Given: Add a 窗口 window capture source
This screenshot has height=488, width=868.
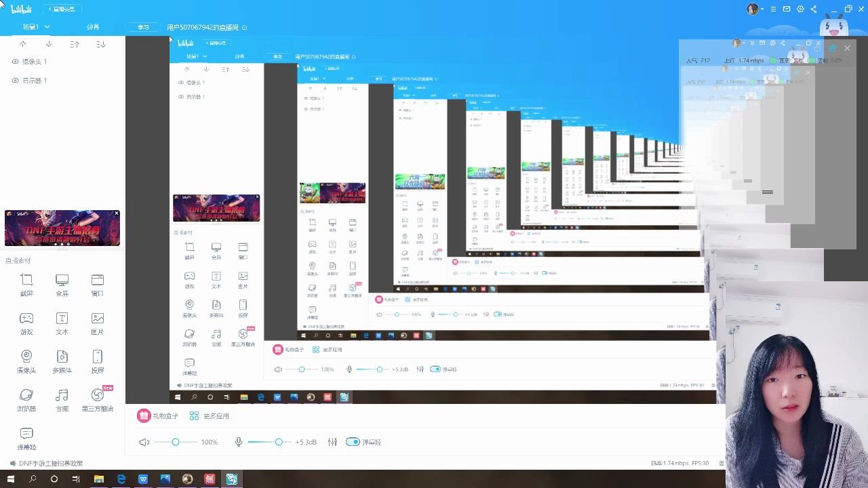Looking at the screenshot, I should pos(98,285).
